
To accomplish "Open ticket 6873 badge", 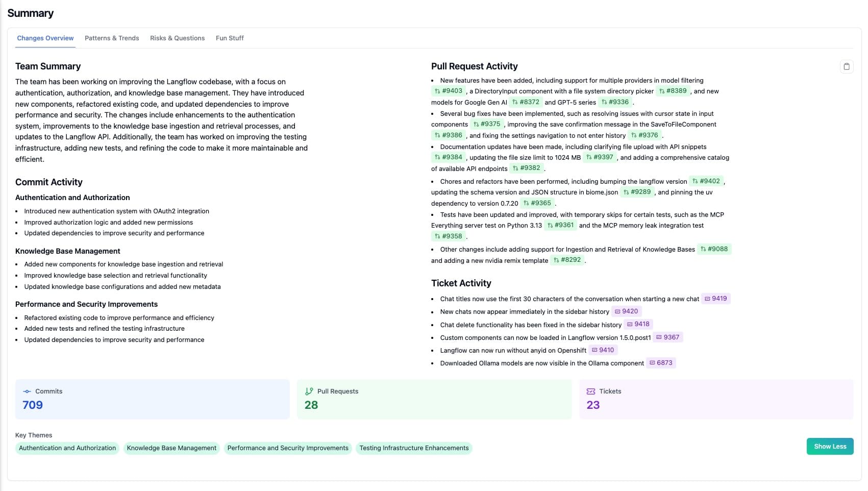I will [661, 363].
